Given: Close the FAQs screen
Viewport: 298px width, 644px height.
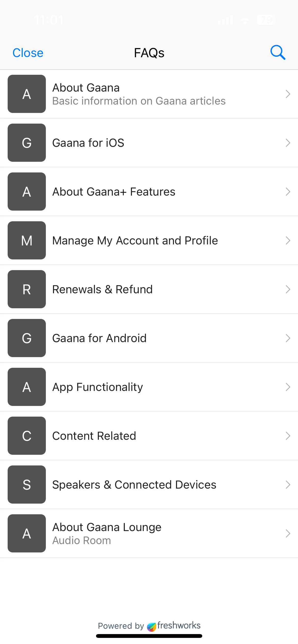Looking at the screenshot, I should (28, 53).
